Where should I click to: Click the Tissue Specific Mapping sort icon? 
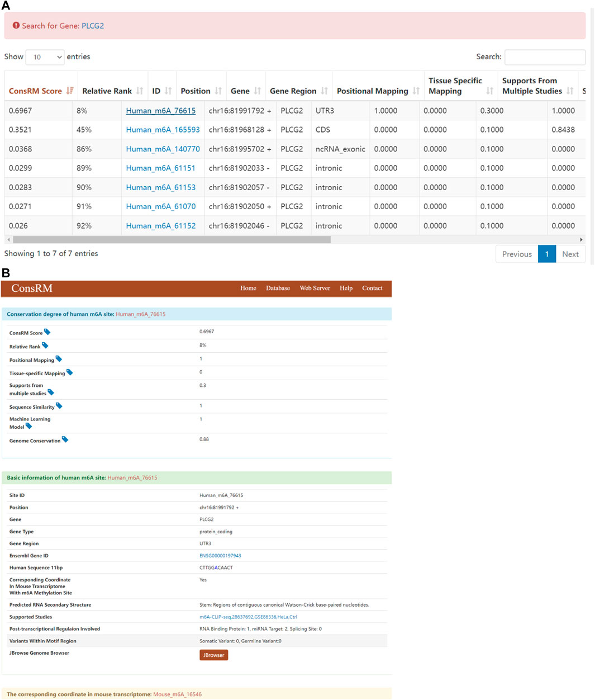490,91
